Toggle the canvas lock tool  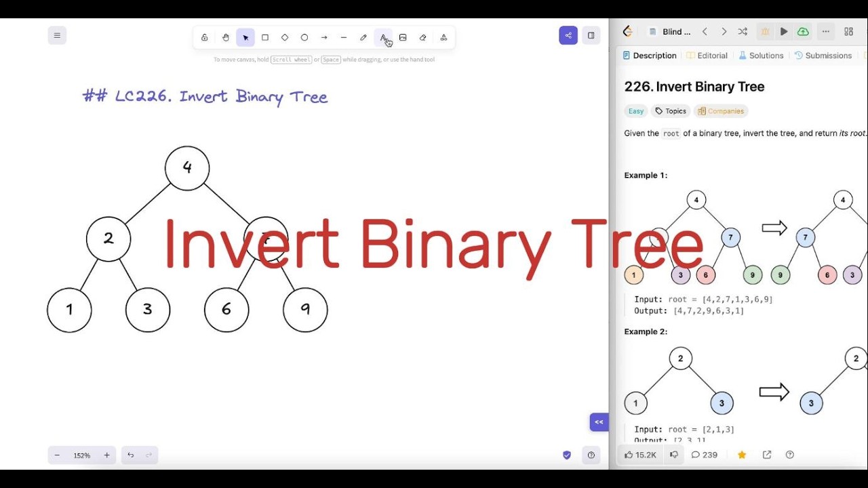point(205,37)
